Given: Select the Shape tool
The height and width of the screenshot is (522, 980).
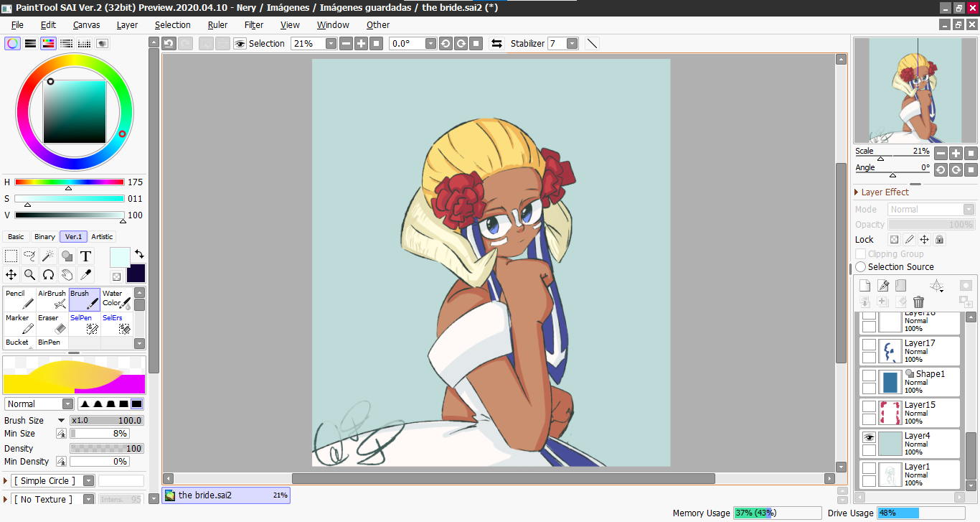Looking at the screenshot, I should [67, 256].
